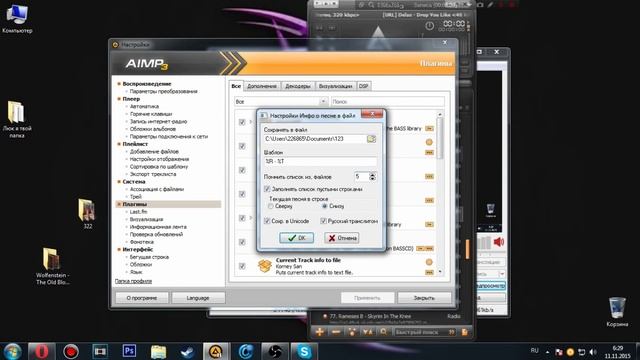Click the Быстрый поиск field in AIMP playlist
The image size is (640, 360).
point(424,332)
